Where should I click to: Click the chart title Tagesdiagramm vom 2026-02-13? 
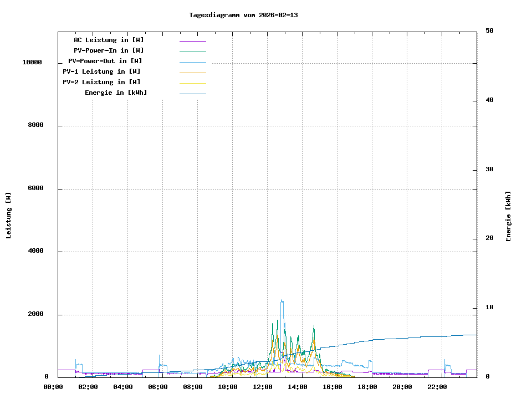click(x=243, y=15)
